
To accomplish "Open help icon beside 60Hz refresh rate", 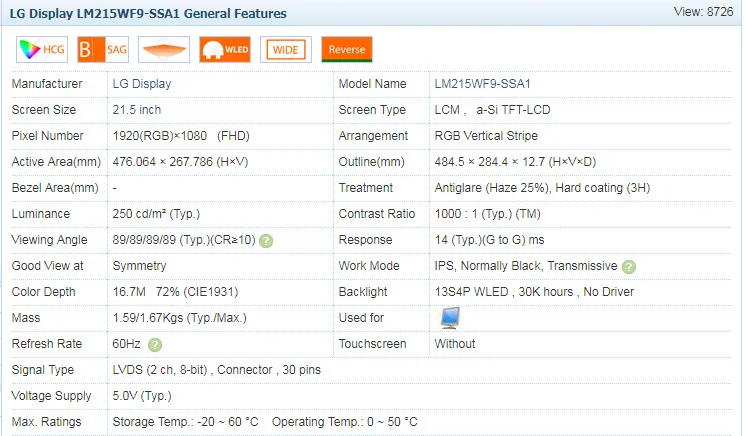I will coord(155,345).
